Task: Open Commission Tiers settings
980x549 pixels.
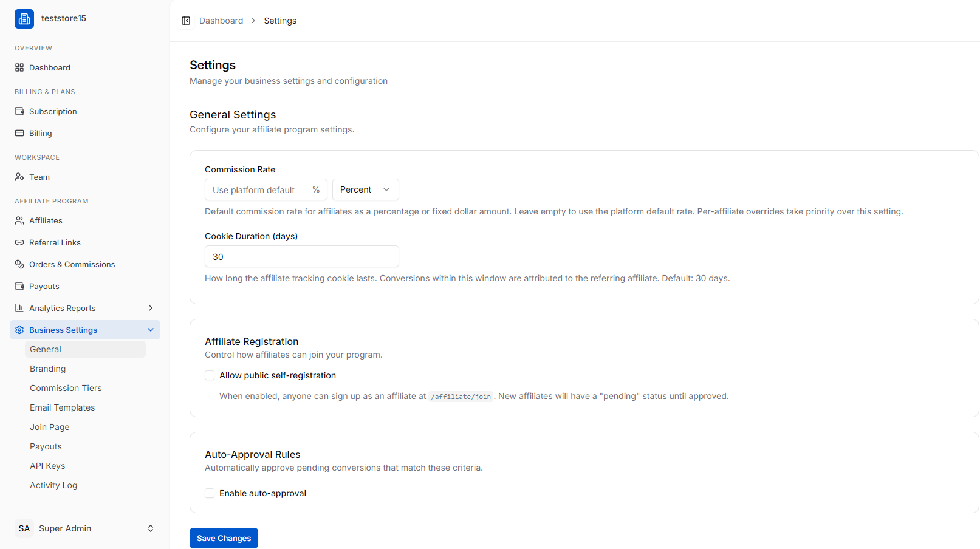Action: [x=85, y=388]
